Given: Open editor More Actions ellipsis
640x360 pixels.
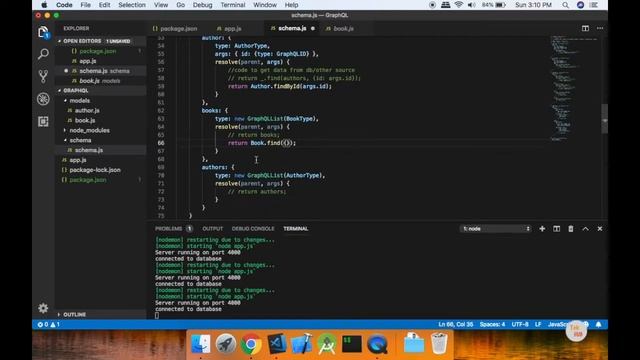Looking at the screenshot, I should tap(600, 28).
